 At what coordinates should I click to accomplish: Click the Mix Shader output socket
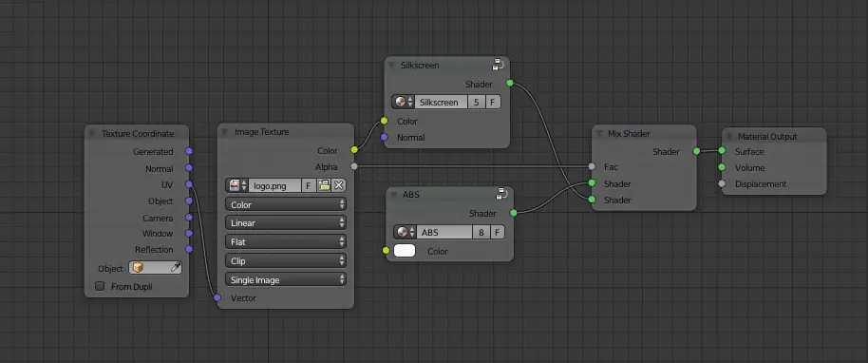696,151
